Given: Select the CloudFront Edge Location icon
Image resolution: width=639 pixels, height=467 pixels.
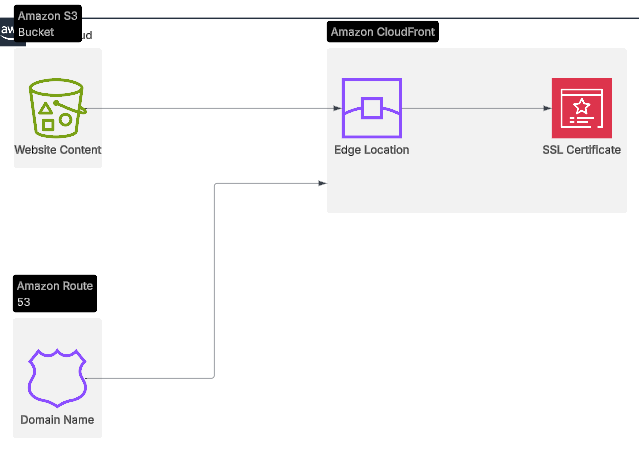Looking at the screenshot, I should click(371, 107).
